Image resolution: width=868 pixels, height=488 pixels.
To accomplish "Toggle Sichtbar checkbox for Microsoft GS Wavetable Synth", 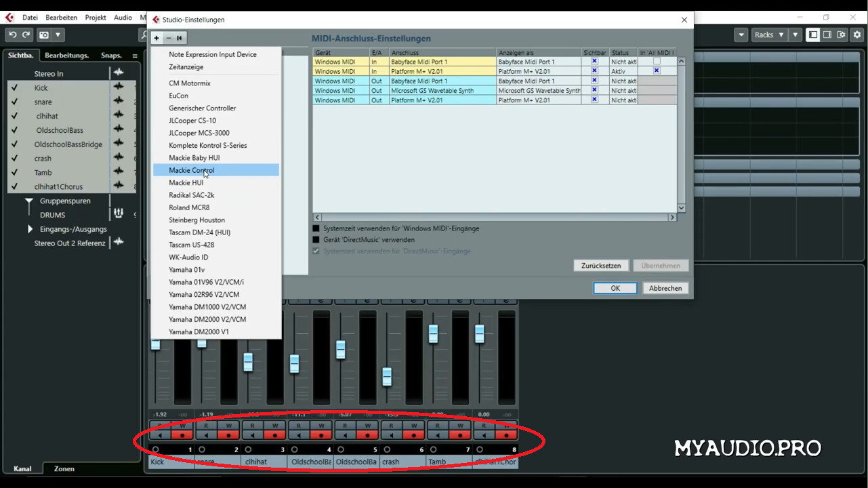I will point(594,90).
